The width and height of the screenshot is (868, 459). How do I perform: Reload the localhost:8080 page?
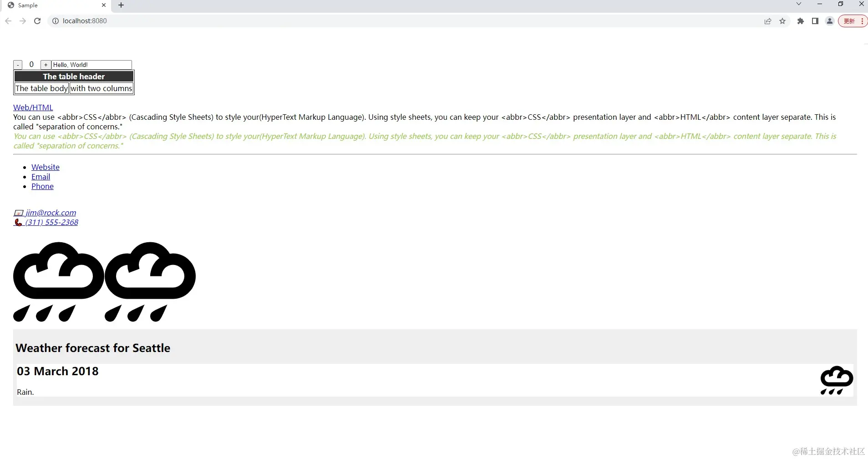coord(37,21)
